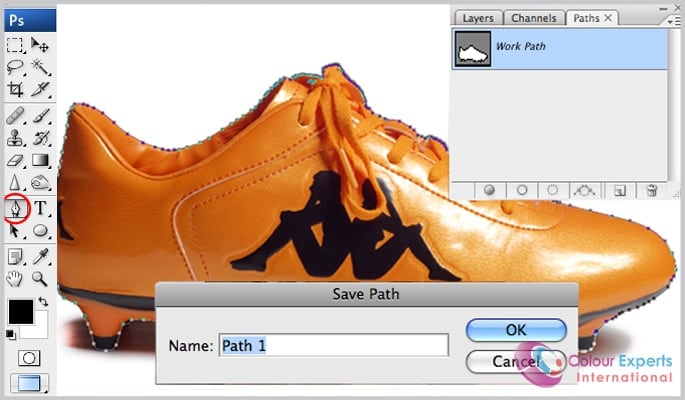Click OK in Save Path dialog
This screenshot has height=400, width=685.
(x=516, y=330)
